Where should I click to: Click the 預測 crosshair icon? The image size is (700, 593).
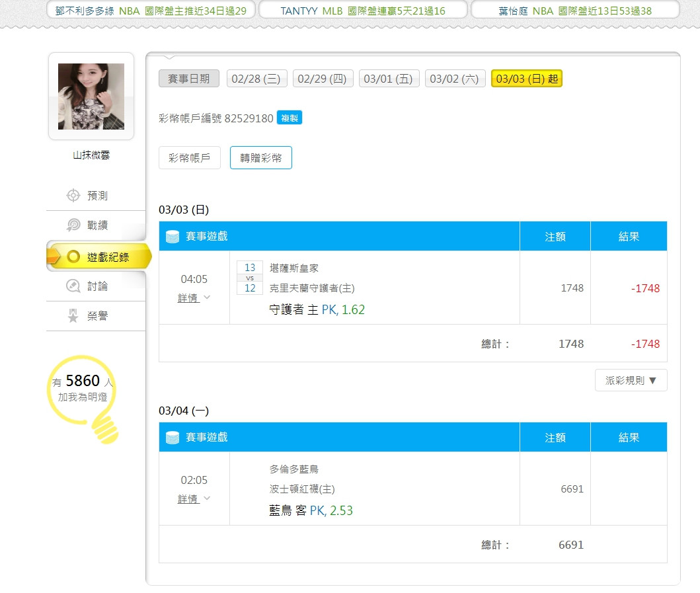tap(73, 196)
